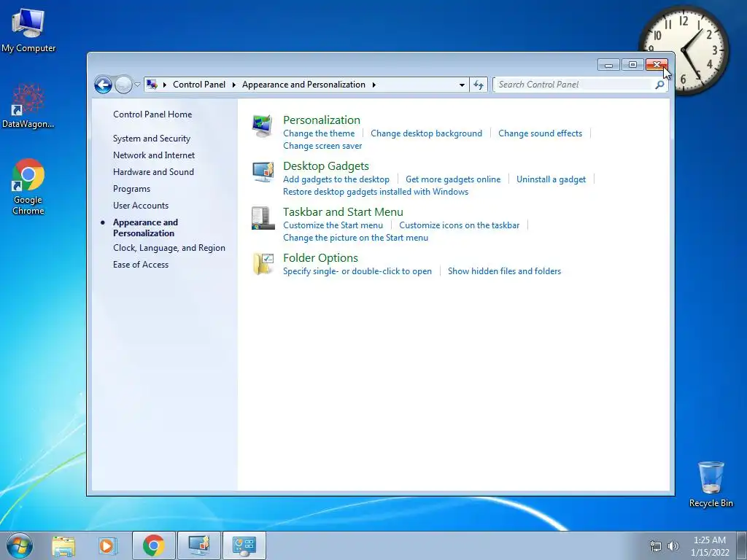Click Change desktop background

[x=426, y=133]
